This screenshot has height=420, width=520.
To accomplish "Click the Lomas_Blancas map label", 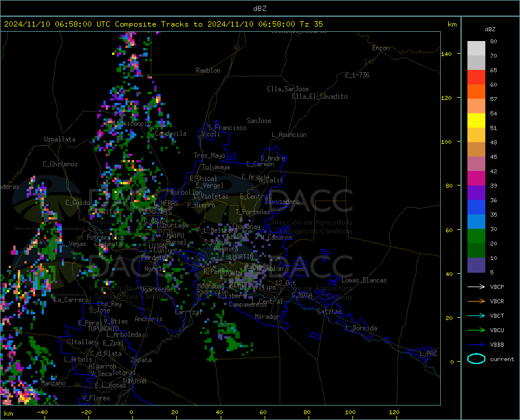I will coord(364,280).
